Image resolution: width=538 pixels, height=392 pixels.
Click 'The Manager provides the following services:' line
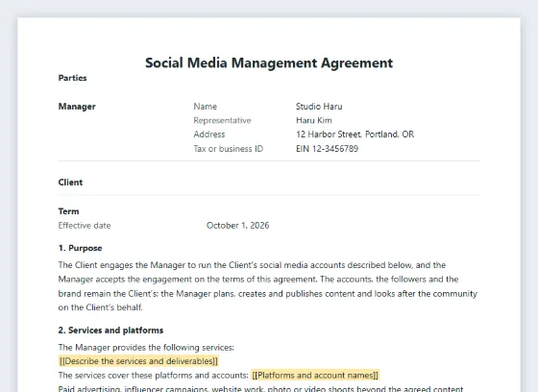(146, 348)
